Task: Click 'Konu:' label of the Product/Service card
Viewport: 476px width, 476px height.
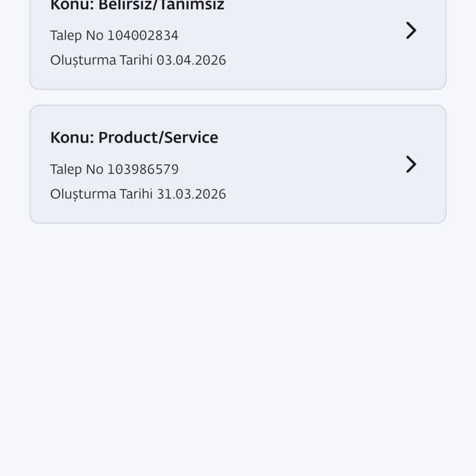Action: [72, 138]
